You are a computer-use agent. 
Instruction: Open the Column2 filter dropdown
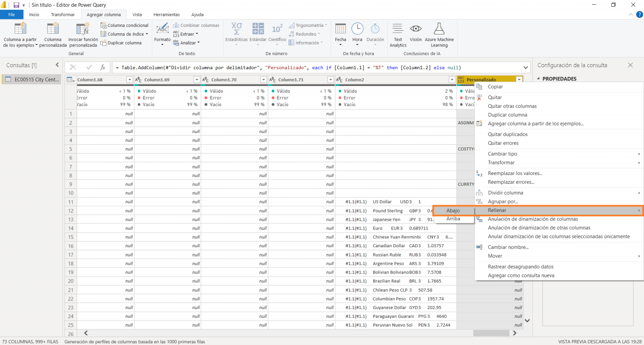click(x=452, y=79)
